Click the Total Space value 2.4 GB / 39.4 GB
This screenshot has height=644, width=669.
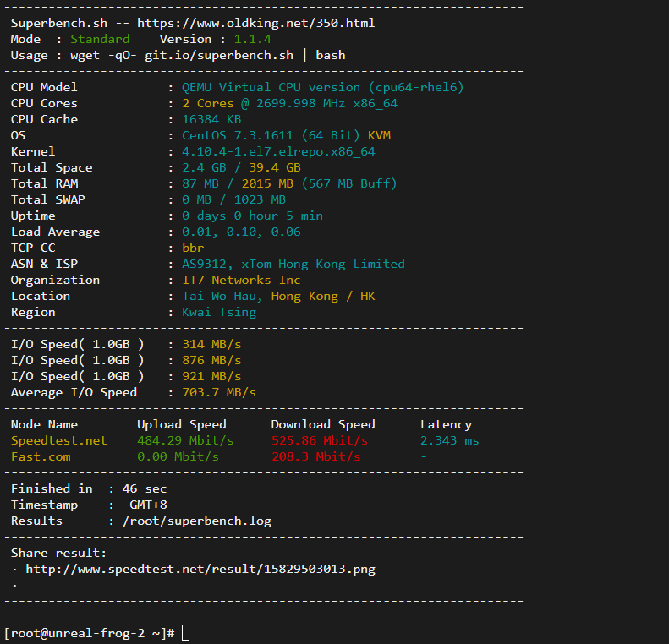pos(242,167)
